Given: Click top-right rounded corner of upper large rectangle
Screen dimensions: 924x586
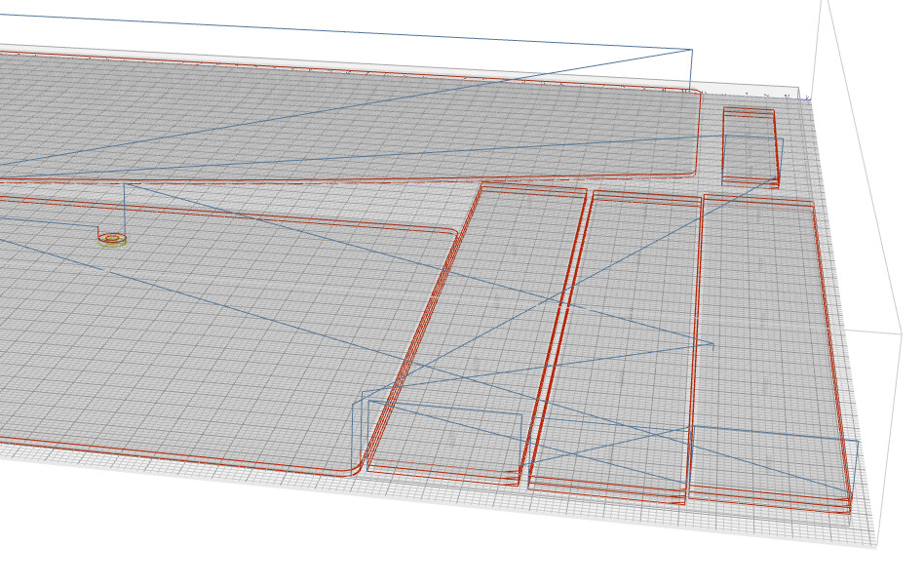Looking at the screenshot, I should point(696,95).
